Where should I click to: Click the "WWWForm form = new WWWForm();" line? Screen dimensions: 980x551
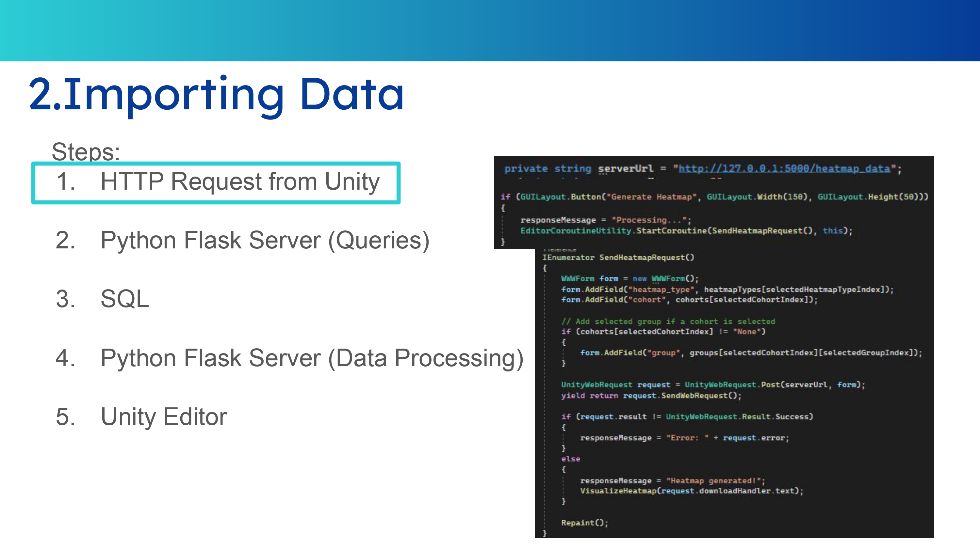tap(629, 279)
